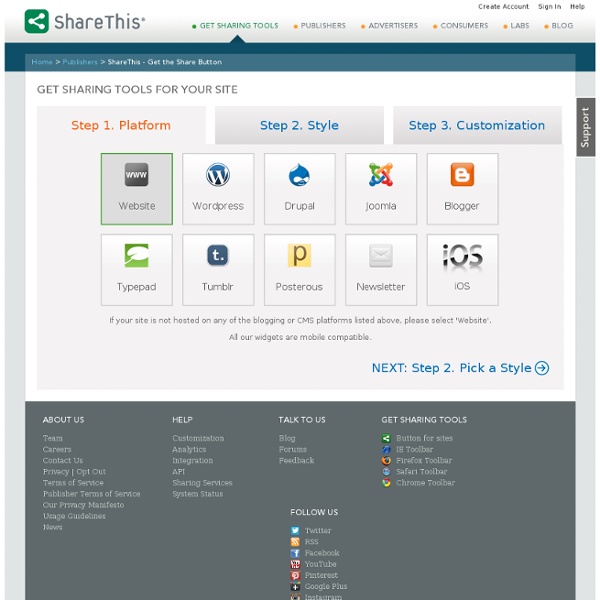The height and width of the screenshot is (600, 600).
Task: Open Our Privacy Manifesto link
Action: coord(83,505)
